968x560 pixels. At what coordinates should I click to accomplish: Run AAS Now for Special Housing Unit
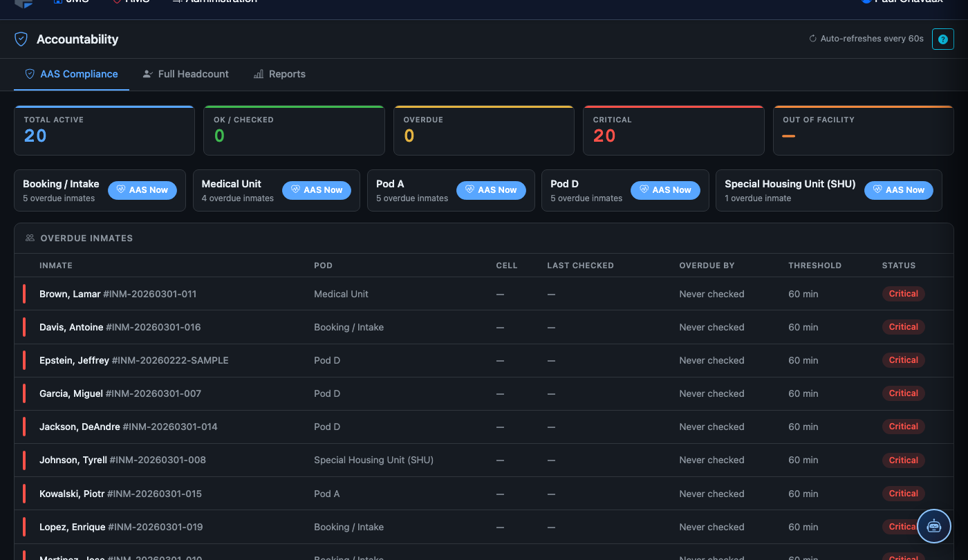[899, 190]
